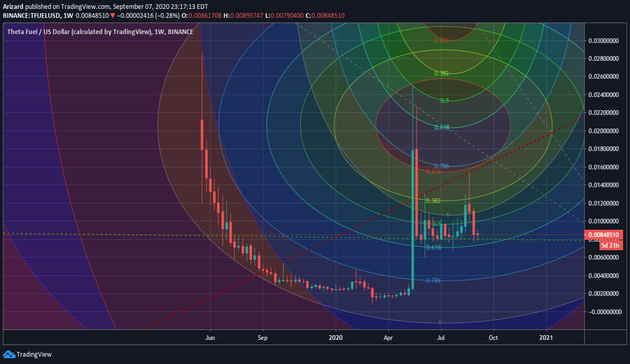Click the 0.01000000 price axis label

(x=603, y=221)
